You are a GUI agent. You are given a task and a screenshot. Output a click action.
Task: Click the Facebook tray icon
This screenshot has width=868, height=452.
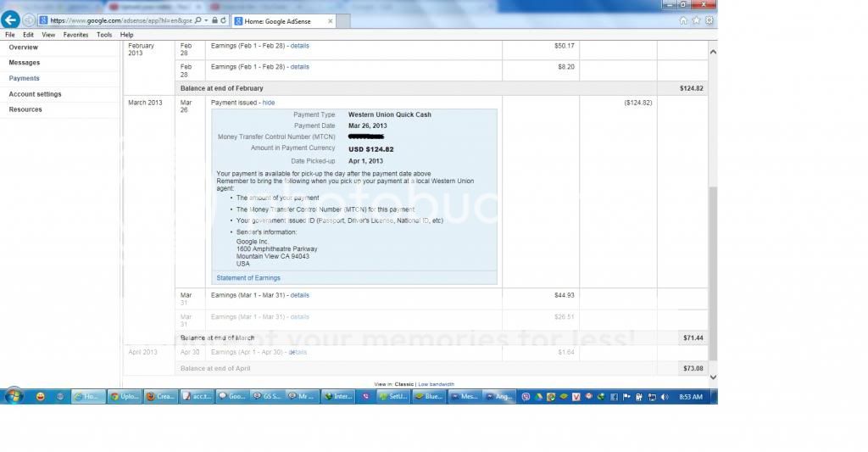click(x=614, y=397)
